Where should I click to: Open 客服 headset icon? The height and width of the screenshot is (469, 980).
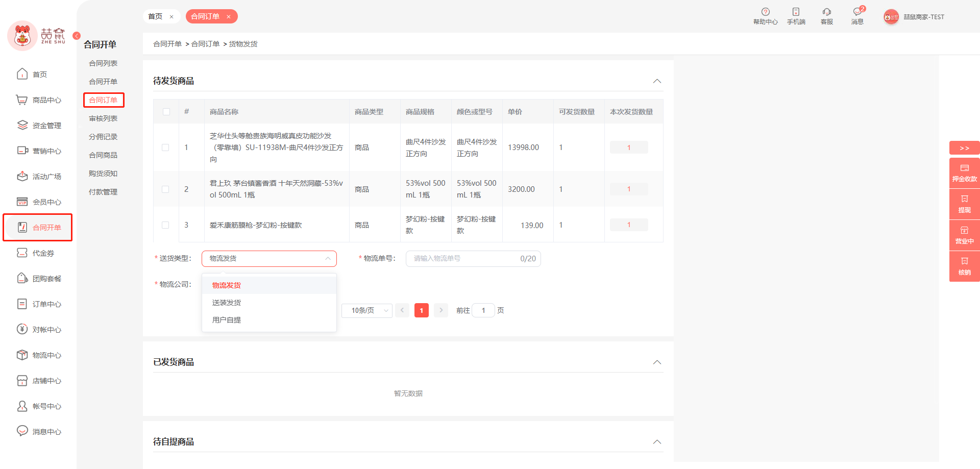coord(827,12)
